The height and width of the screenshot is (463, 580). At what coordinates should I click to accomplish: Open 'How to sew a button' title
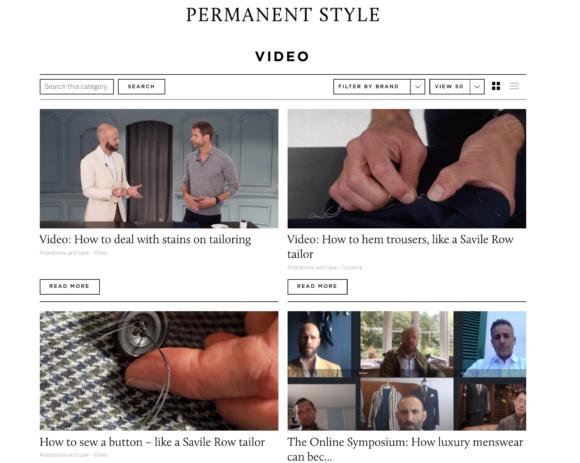[x=152, y=442]
